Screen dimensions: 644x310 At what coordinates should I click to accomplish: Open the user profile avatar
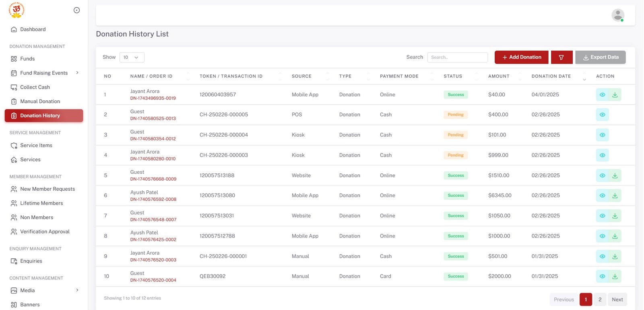617,15
